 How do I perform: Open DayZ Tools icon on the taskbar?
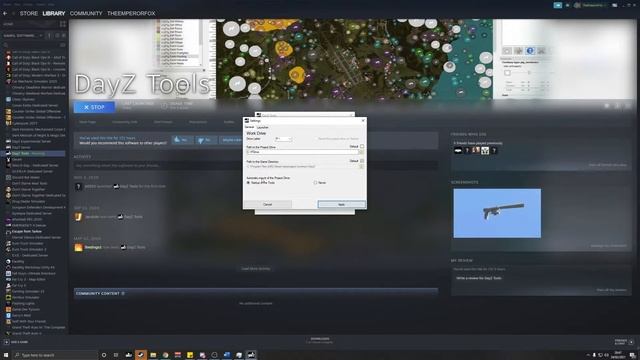(251, 355)
